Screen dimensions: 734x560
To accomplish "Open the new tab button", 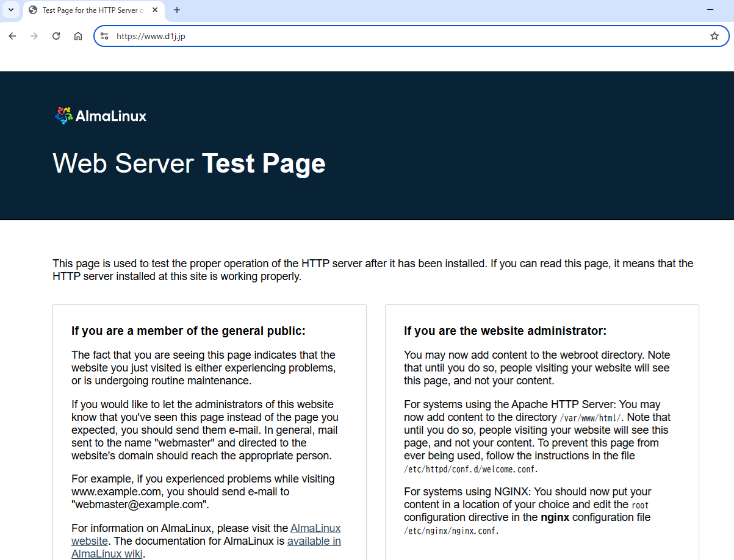I will (177, 10).
